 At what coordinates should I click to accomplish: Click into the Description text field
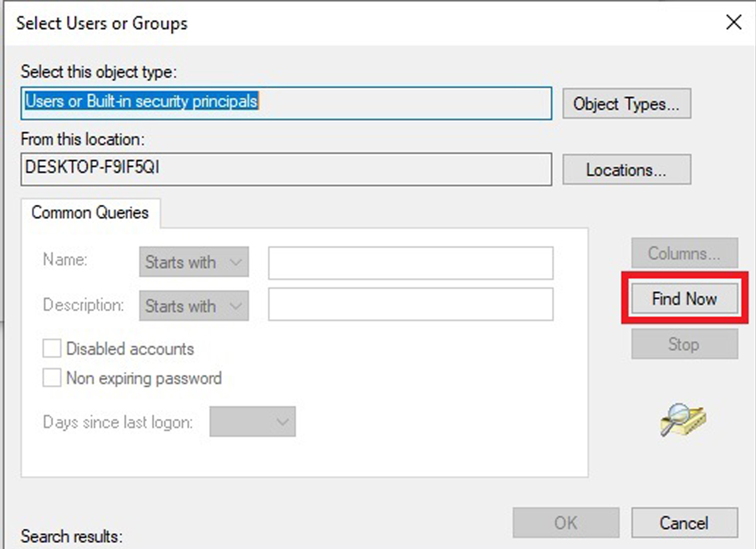point(410,305)
